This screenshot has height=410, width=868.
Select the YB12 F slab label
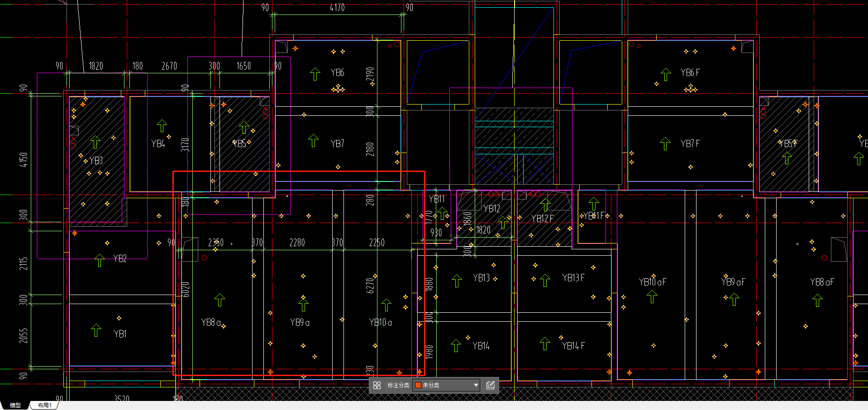click(x=543, y=219)
